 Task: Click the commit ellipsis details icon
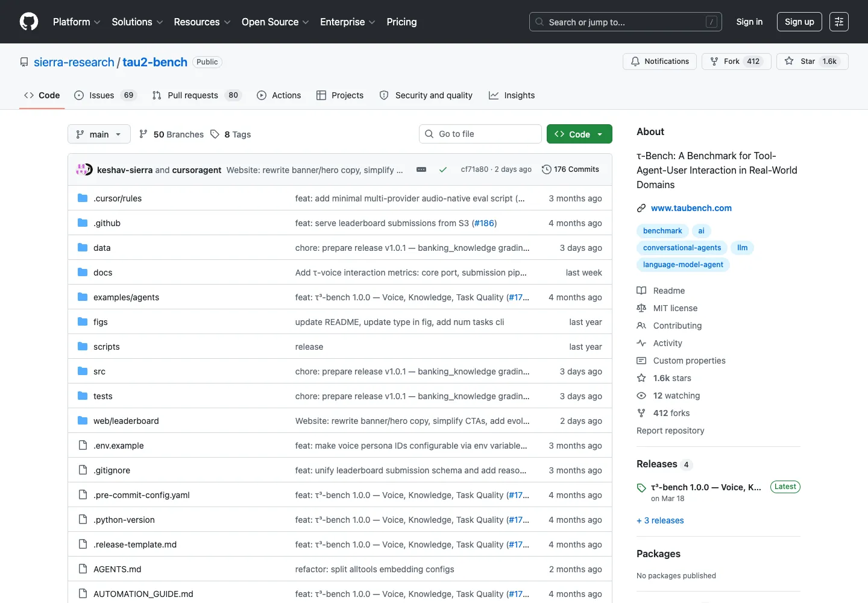tap(421, 169)
